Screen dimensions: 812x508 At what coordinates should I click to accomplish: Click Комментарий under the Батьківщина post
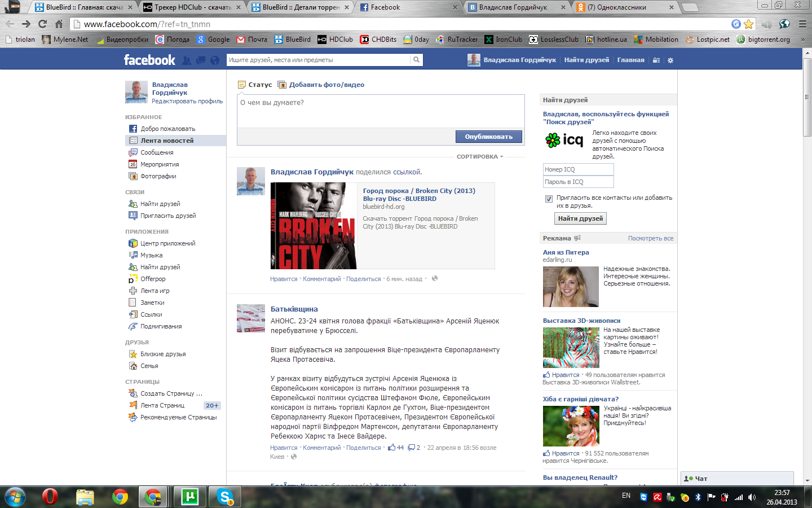(x=322, y=448)
